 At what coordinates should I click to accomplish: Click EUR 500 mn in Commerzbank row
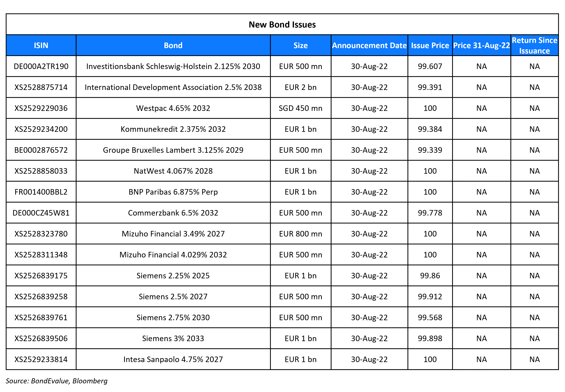(x=300, y=213)
